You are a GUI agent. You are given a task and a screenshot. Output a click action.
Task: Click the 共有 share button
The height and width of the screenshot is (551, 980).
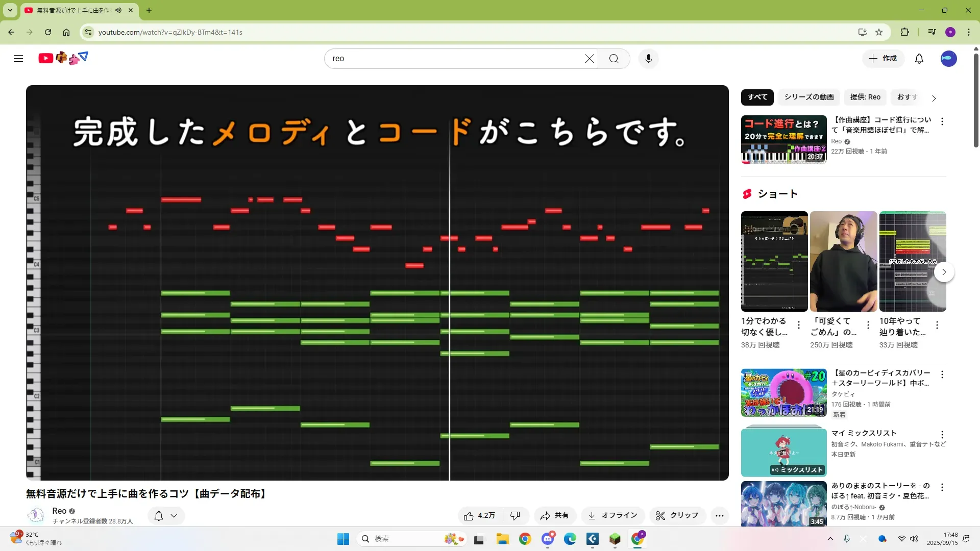pyautogui.click(x=555, y=515)
